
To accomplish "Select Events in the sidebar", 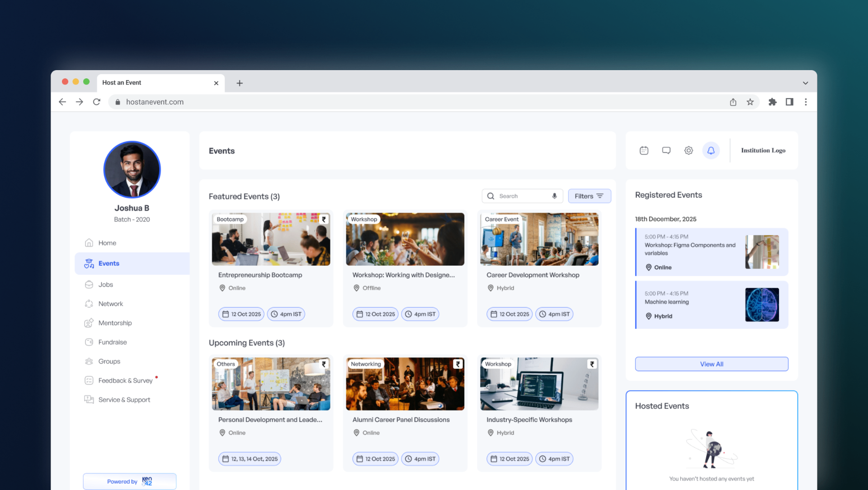I will click(132, 263).
